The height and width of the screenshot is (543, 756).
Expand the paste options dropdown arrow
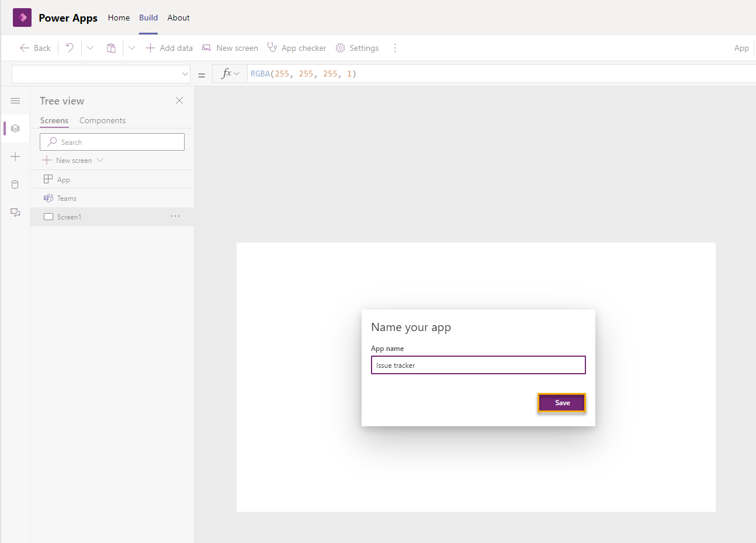(x=131, y=48)
